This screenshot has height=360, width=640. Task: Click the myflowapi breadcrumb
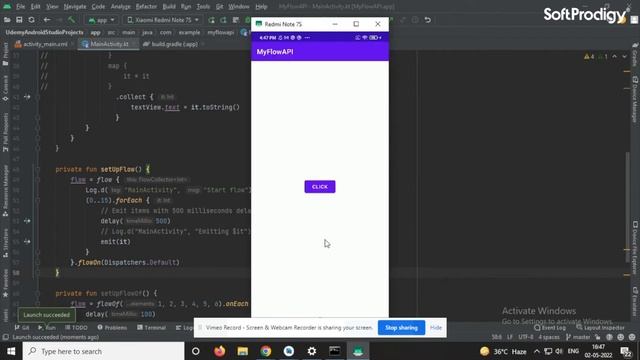[x=220, y=32]
